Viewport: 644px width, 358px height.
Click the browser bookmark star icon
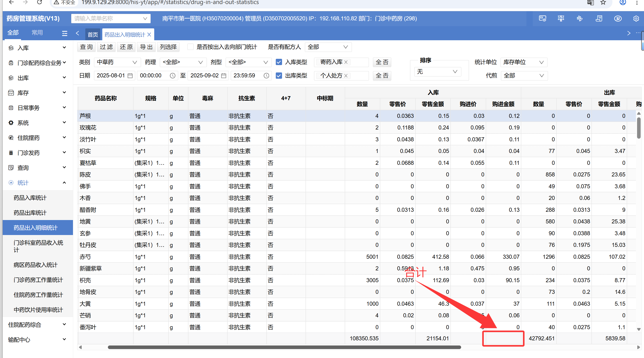tap(603, 3)
